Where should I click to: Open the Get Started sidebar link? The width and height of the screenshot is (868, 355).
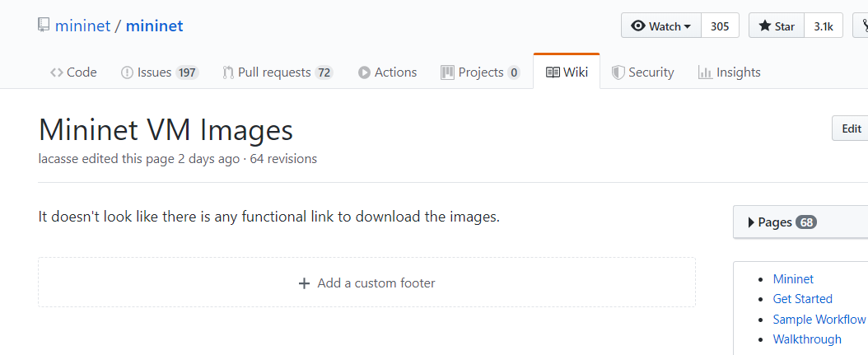coord(803,299)
